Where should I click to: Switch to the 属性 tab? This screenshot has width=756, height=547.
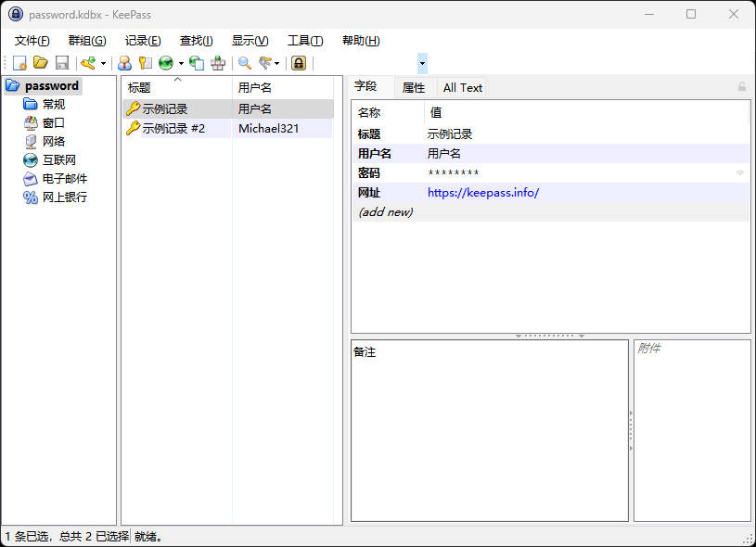413,87
